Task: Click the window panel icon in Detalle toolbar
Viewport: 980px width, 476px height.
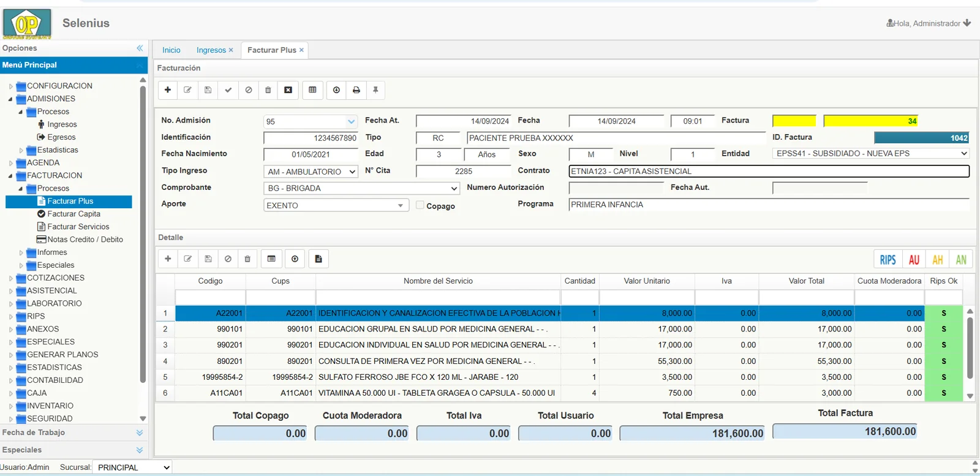Action: pyautogui.click(x=271, y=259)
